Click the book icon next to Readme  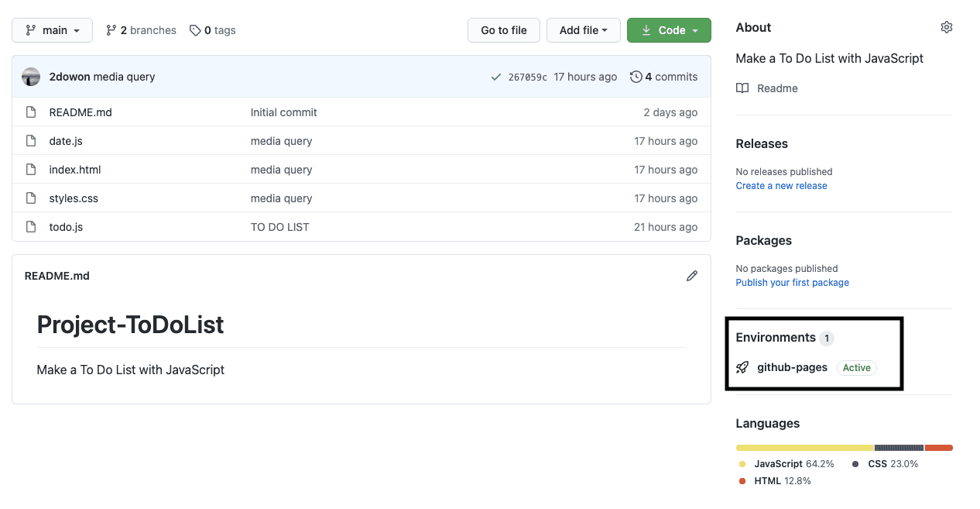pos(742,88)
